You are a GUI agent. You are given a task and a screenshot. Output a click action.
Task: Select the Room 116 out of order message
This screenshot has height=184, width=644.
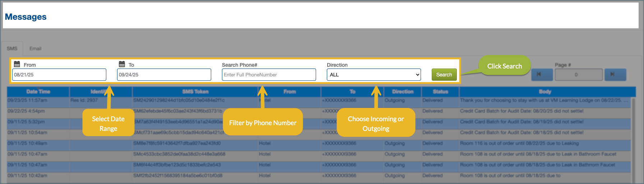point(519,143)
